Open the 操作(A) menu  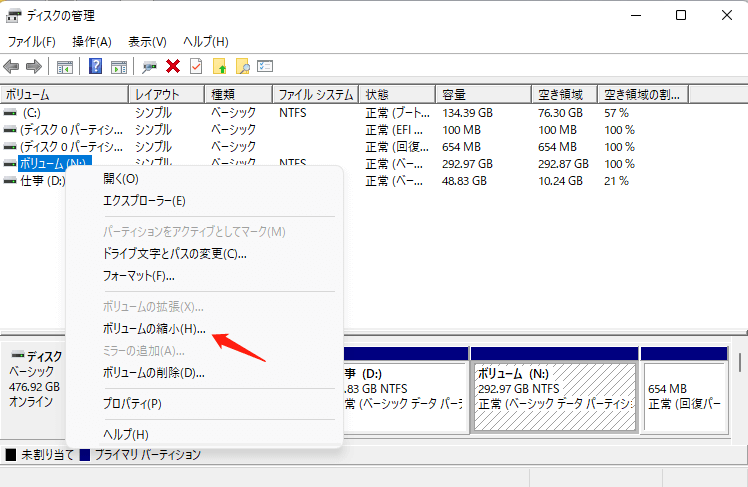tap(92, 42)
